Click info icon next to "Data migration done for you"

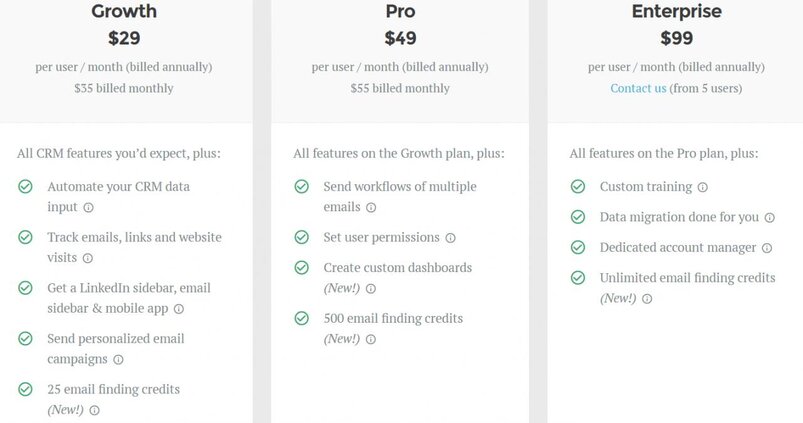[x=768, y=217]
